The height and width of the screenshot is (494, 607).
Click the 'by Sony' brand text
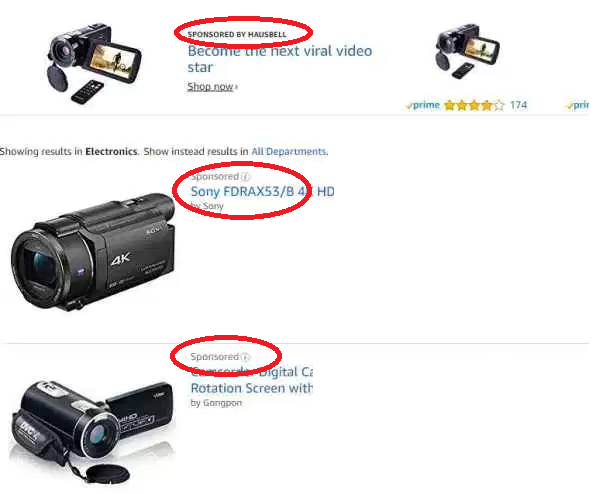pos(207,206)
